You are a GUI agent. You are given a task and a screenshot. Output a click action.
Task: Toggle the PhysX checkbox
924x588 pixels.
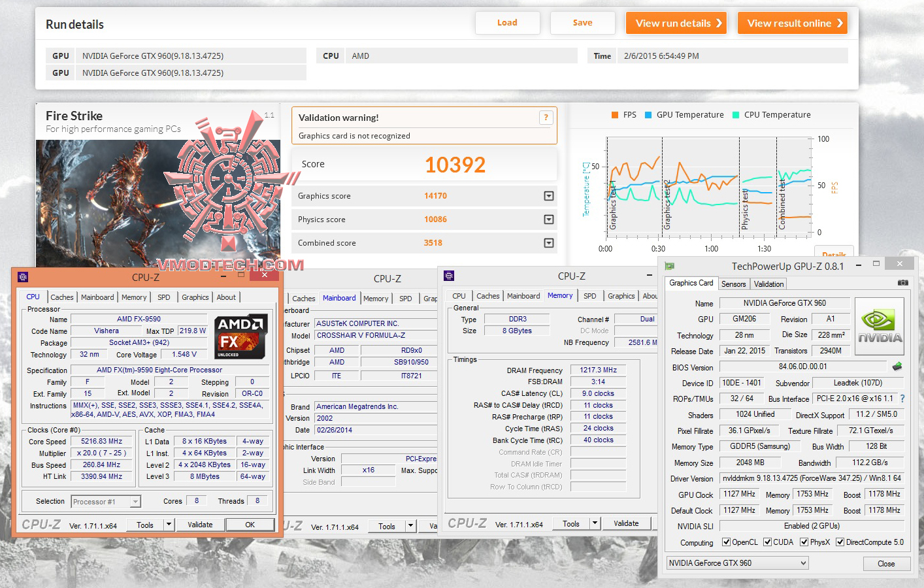click(x=804, y=542)
